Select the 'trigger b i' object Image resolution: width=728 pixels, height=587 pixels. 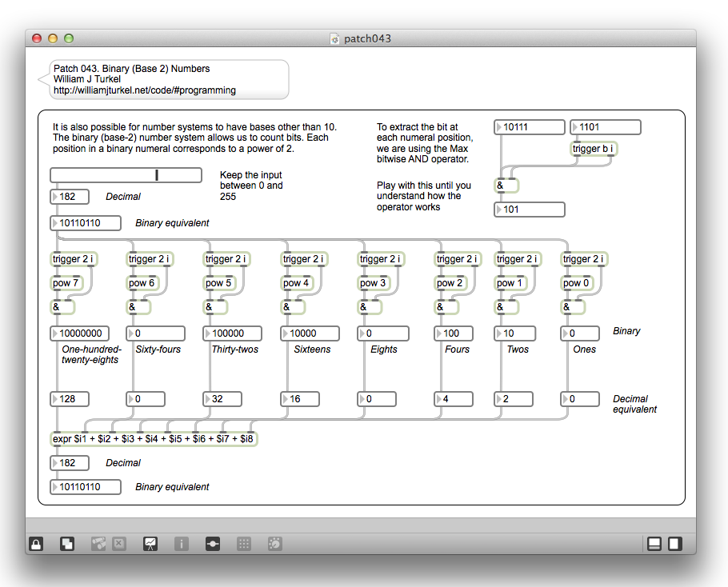(594, 148)
